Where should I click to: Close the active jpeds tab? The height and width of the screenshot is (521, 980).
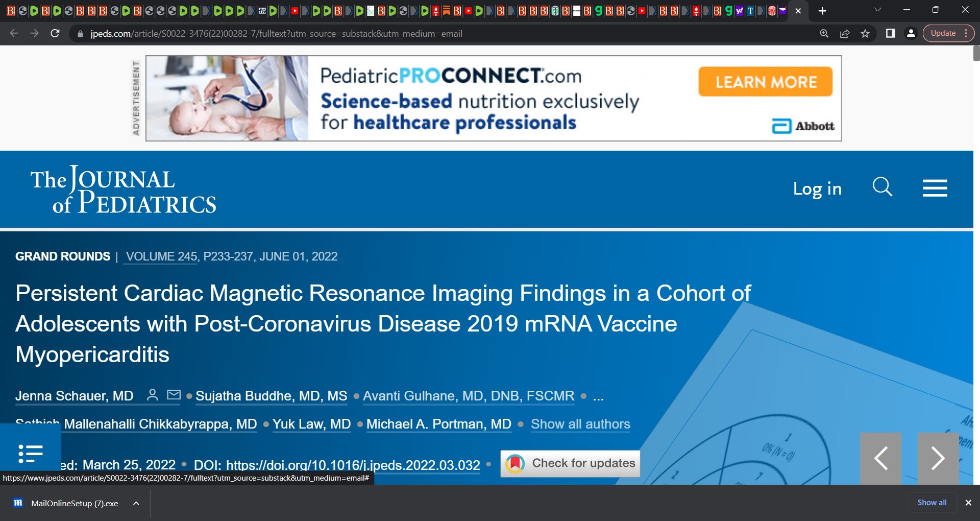point(798,11)
